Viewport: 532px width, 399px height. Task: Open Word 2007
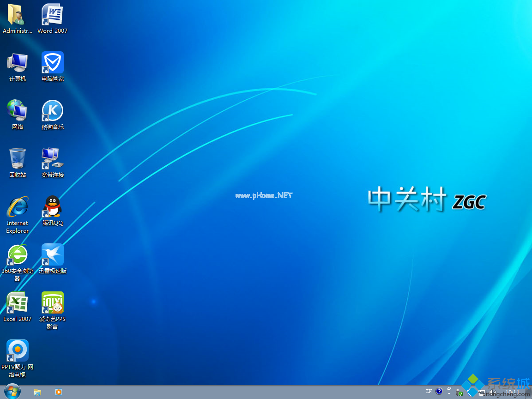click(52, 14)
